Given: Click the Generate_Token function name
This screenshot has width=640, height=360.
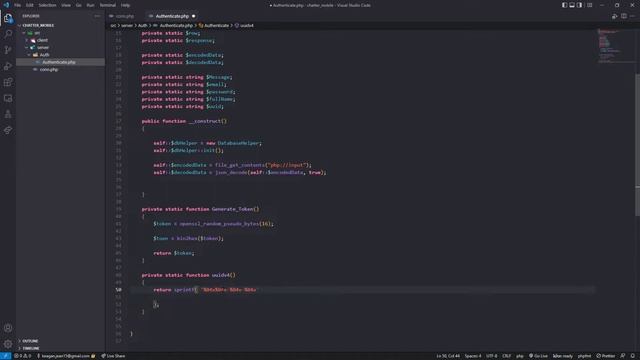Looking at the screenshot, I should 232,209.
